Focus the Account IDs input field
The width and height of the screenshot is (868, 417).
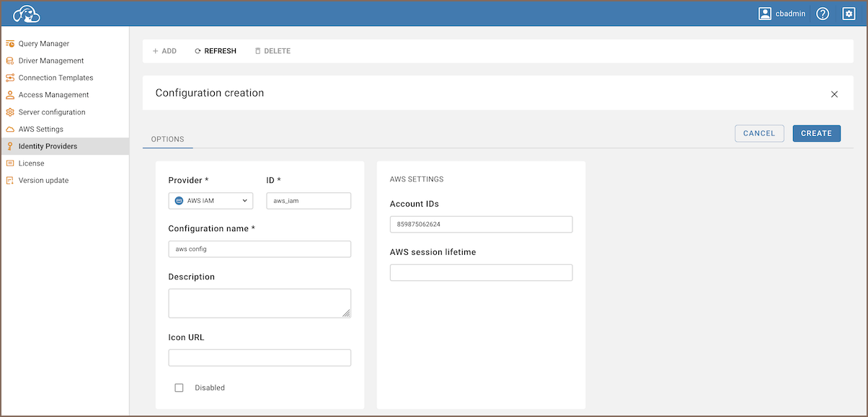tap(481, 225)
